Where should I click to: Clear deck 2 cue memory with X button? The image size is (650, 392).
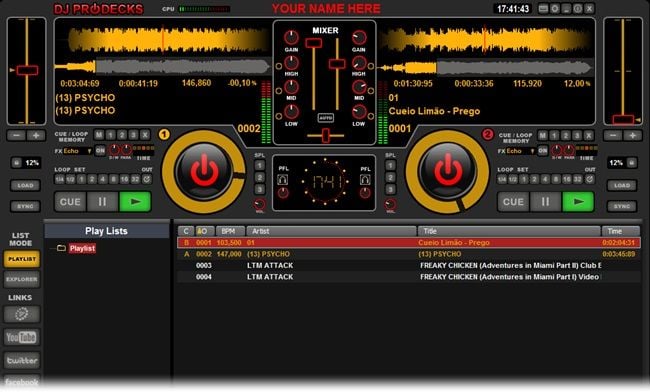click(588, 135)
